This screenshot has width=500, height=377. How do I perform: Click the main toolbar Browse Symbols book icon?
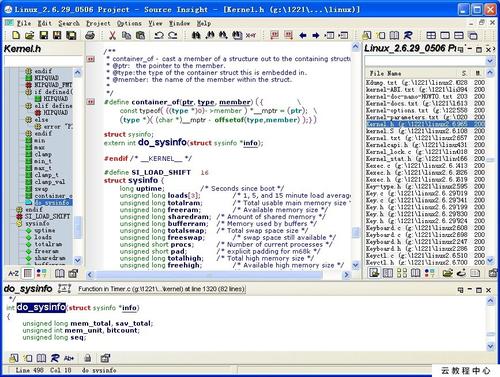click(394, 35)
